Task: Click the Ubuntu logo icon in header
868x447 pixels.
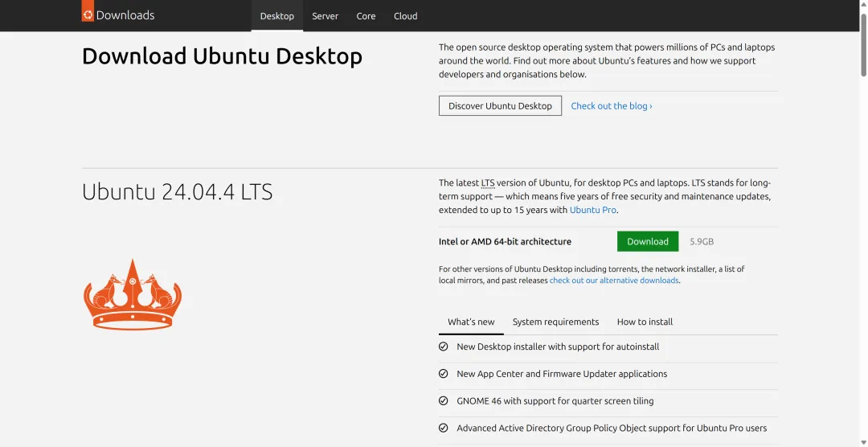Action: 88,13
